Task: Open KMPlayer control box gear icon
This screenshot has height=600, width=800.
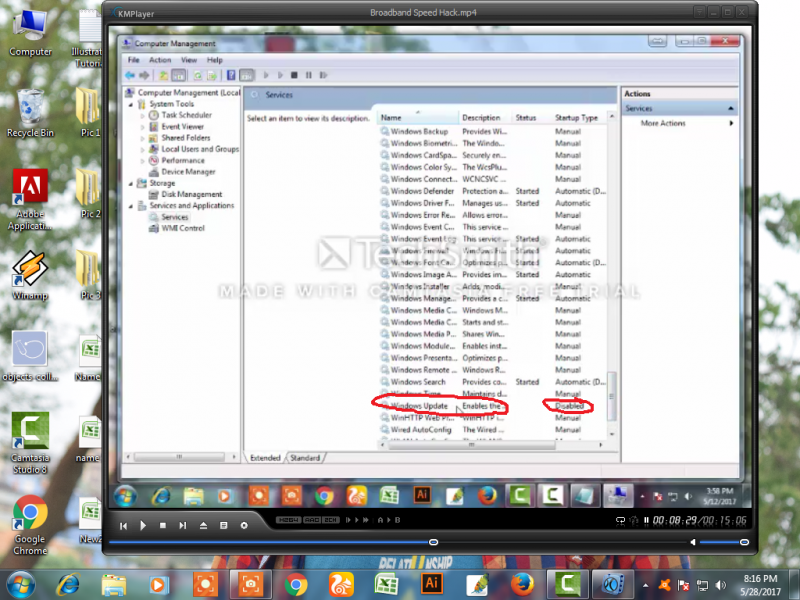Action: pyautogui.click(x=244, y=525)
